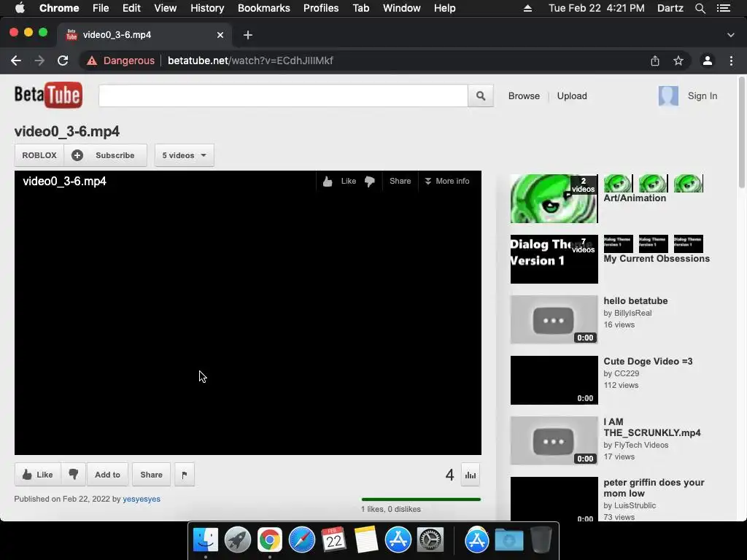Click the BetaTube search input field
The width and height of the screenshot is (747, 560).
pos(283,96)
